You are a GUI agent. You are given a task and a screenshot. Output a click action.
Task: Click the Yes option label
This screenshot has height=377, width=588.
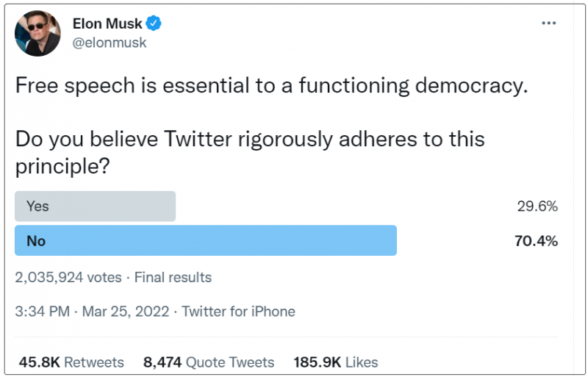(x=37, y=207)
